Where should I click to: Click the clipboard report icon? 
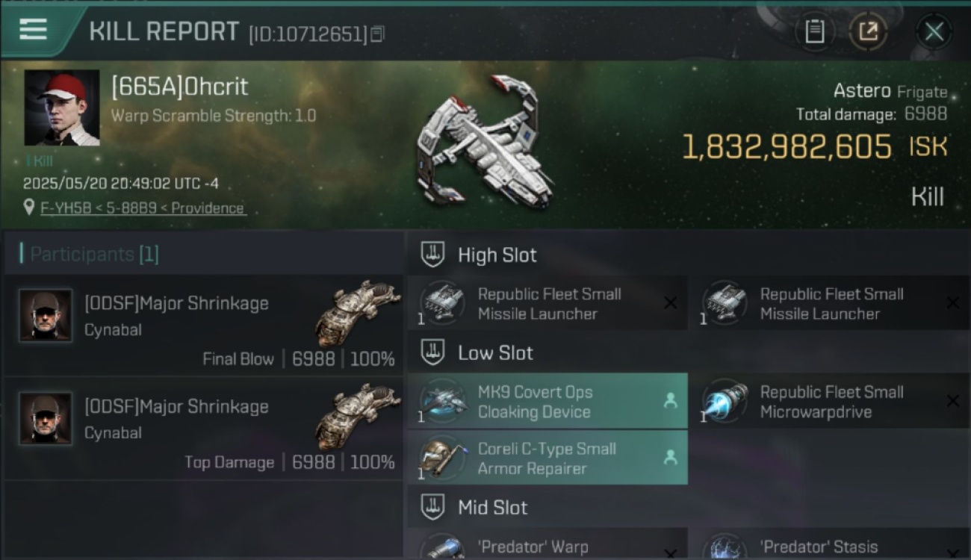tap(815, 31)
